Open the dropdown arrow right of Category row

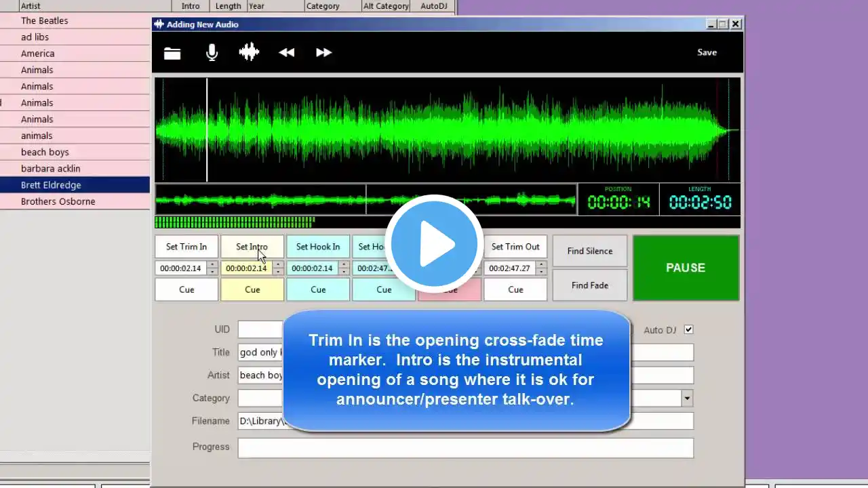pos(688,398)
